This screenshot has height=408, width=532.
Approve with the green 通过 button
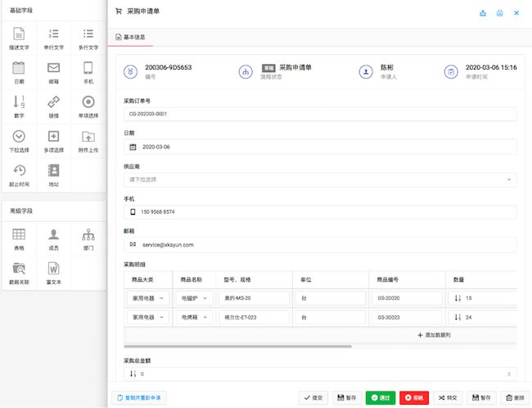pos(381,398)
